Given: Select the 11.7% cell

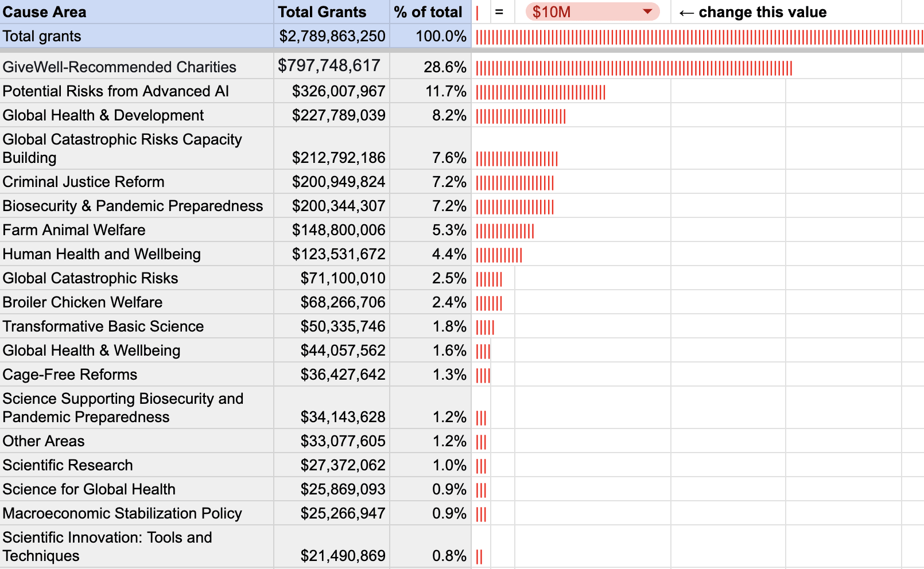Looking at the screenshot, I should 430,91.
